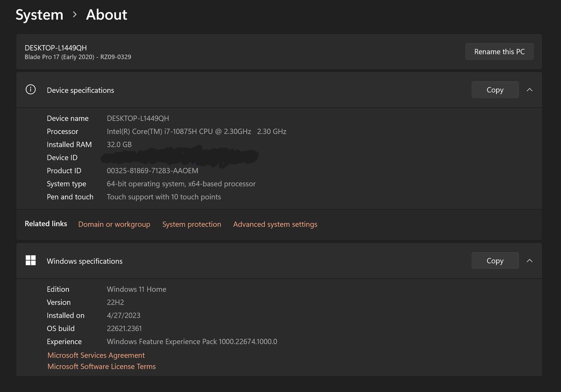The height and width of the screenshot is (392, 561).
Task: Copy the Device specifications
Action: click(495, 90)
